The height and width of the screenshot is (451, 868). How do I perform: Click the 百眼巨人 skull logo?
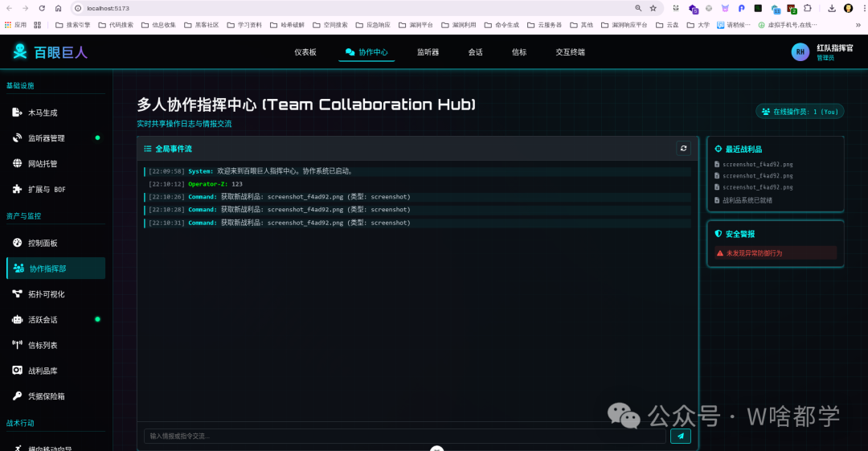tap(20, 51)
